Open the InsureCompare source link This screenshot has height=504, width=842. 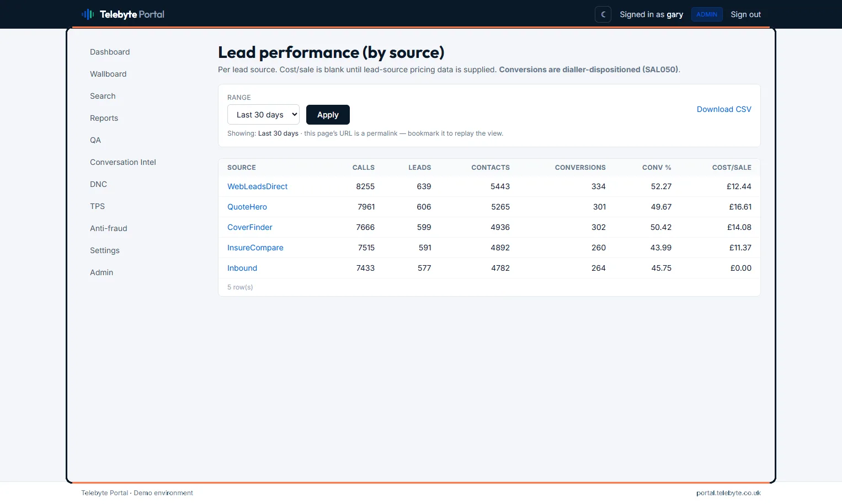click(x=255, y=248)
